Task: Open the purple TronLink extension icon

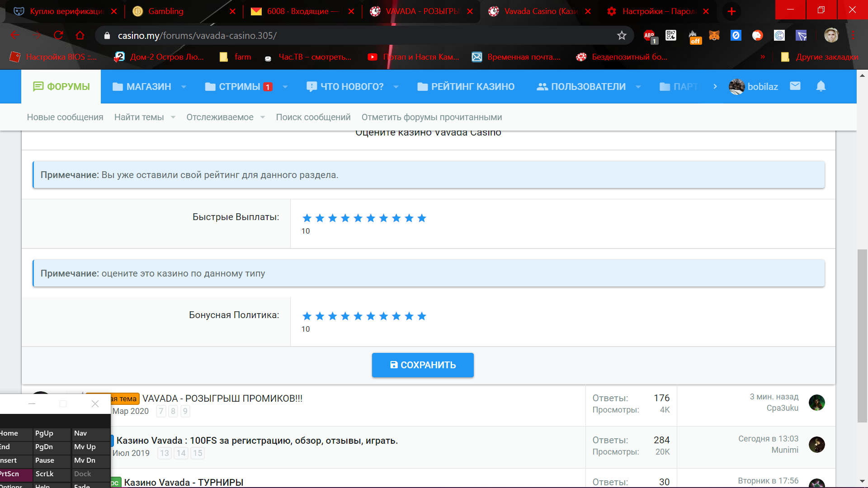Action: click(801, 35)
